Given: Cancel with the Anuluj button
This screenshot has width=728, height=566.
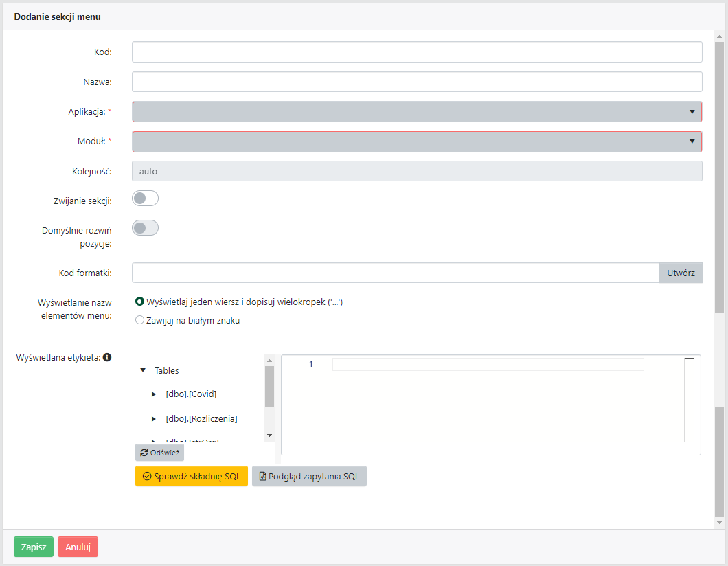Looking at the screenshot, I should (x=78, y=547).
